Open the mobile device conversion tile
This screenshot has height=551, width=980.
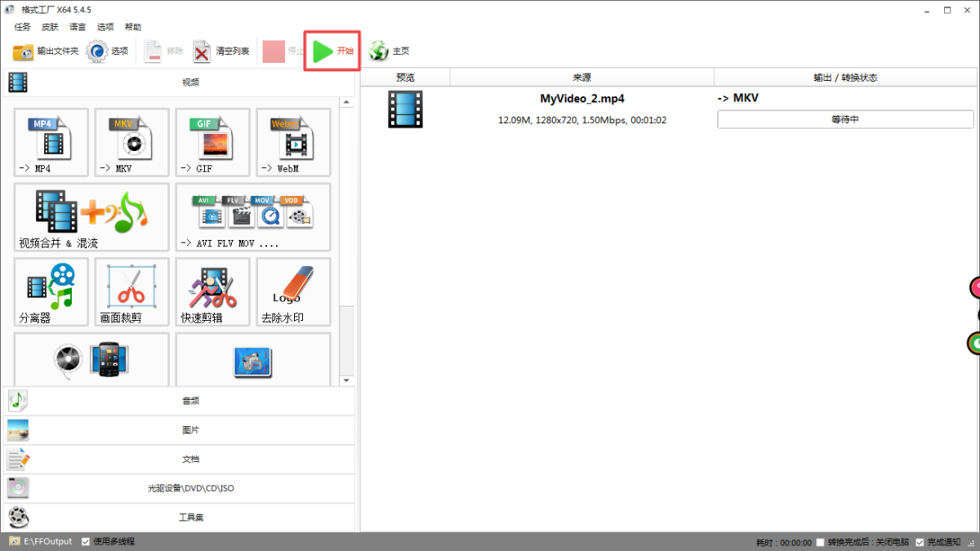tap(92, 359)
